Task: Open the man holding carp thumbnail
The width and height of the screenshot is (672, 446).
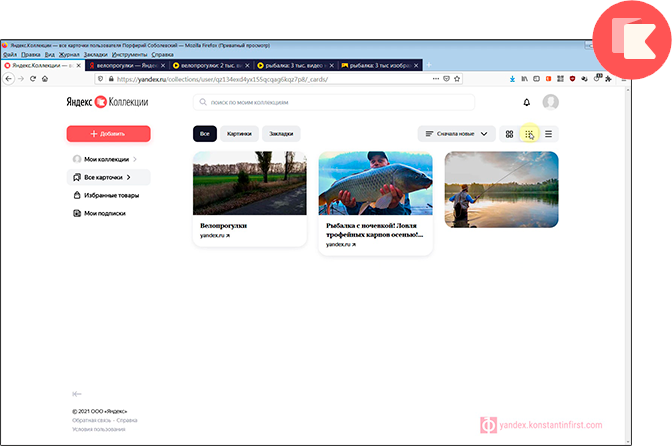Action: (x=375, y=183)
